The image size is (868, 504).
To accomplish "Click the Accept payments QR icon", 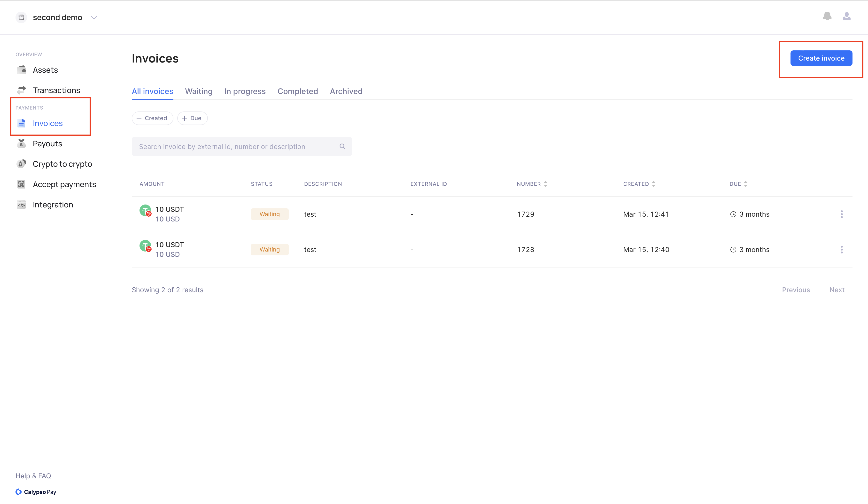I will tap(21, 184).
